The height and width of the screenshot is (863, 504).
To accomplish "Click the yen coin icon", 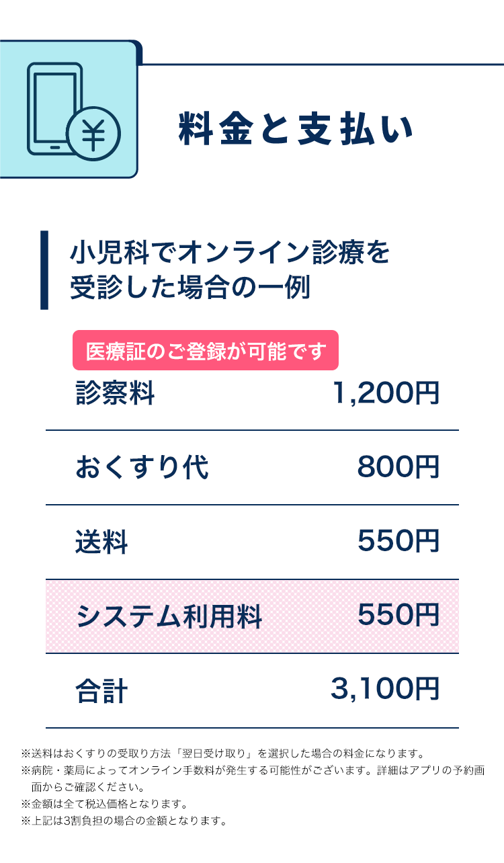I will coord(93,134).
